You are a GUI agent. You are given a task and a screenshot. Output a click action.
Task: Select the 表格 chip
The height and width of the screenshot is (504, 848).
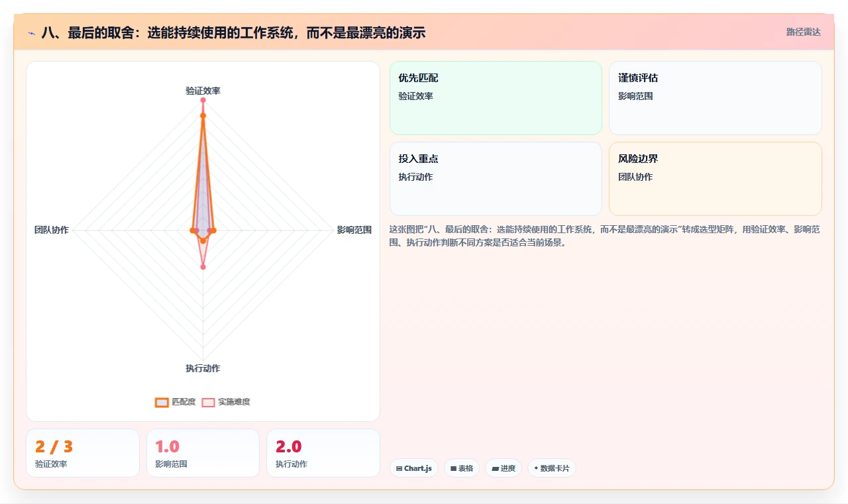coord(462,468)
